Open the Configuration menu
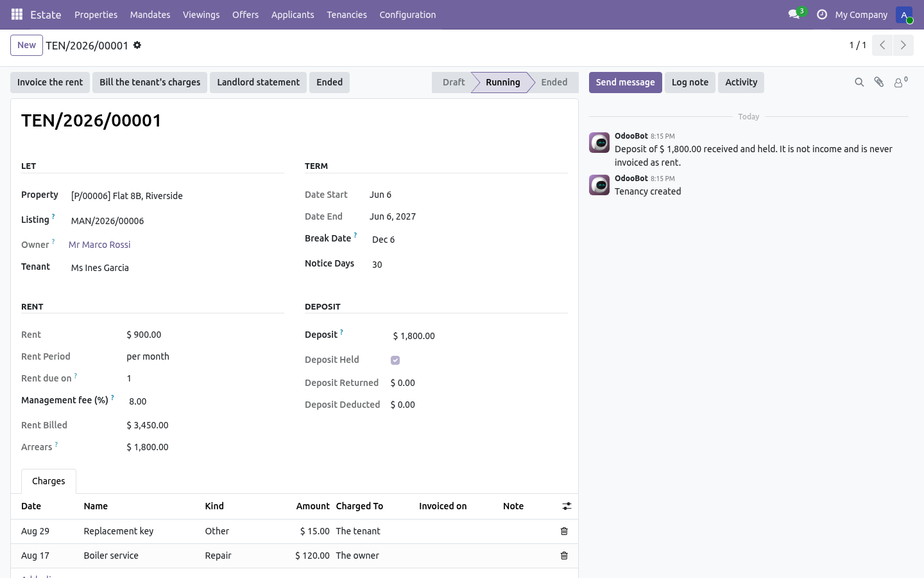Image resolution: width=924 pixels, height=578 pixels. point(407,14)
